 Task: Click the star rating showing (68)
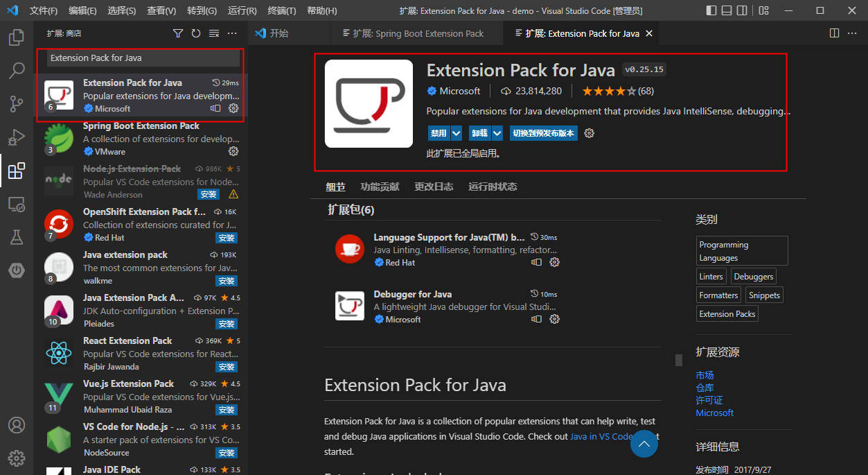pyautogui.click(x=617, y=91)
